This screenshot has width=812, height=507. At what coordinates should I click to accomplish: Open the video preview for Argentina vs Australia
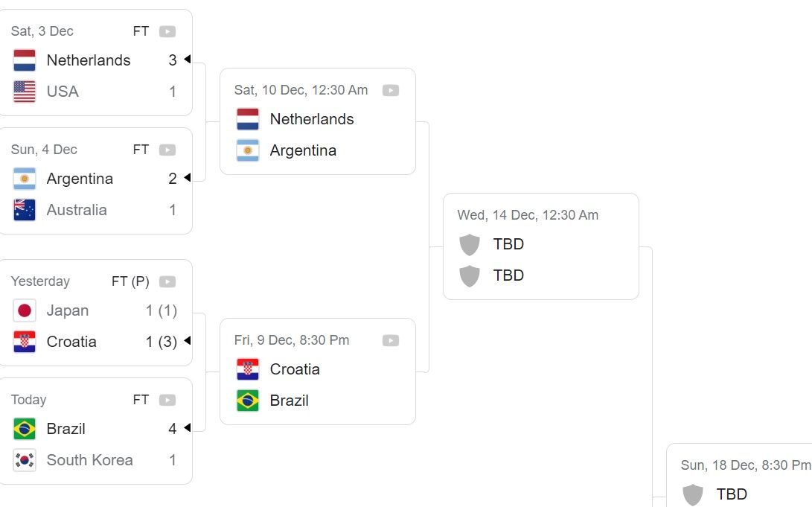168,149
